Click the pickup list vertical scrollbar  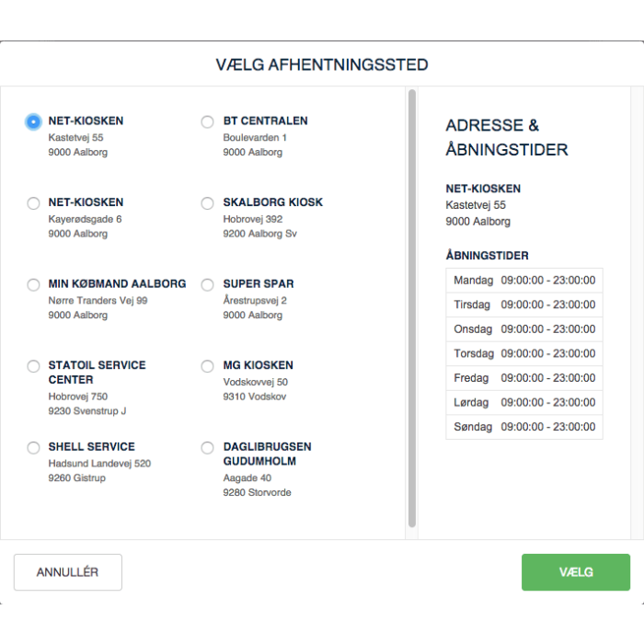click(412, 308)
